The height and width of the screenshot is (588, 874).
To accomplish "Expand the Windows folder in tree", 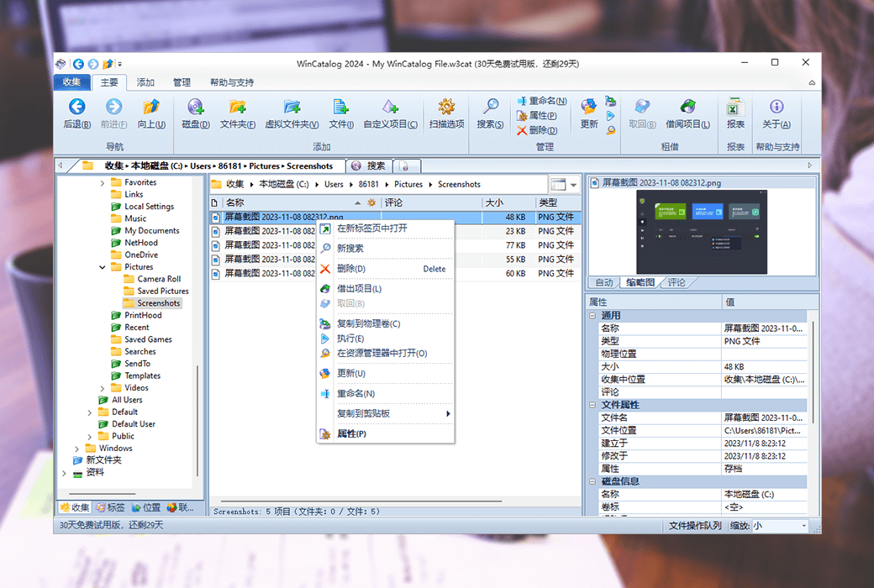I will (x=77, y=448).
